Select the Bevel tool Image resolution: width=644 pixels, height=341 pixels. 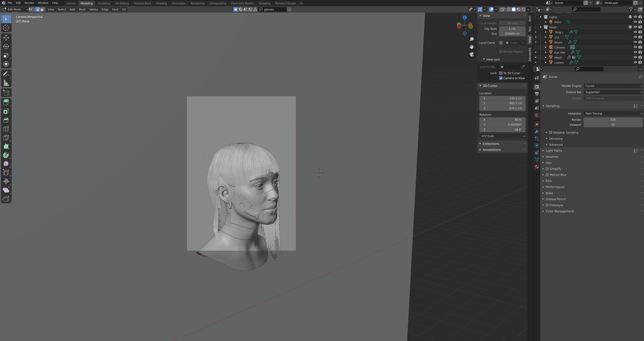click(x=6, y=120)
